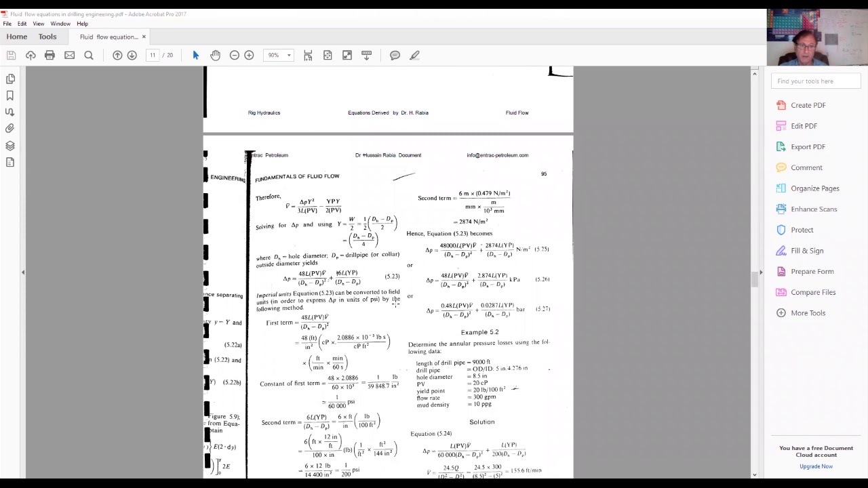Click the Upgrade Now link
868x488 pixels.
(x=816, y=466)
